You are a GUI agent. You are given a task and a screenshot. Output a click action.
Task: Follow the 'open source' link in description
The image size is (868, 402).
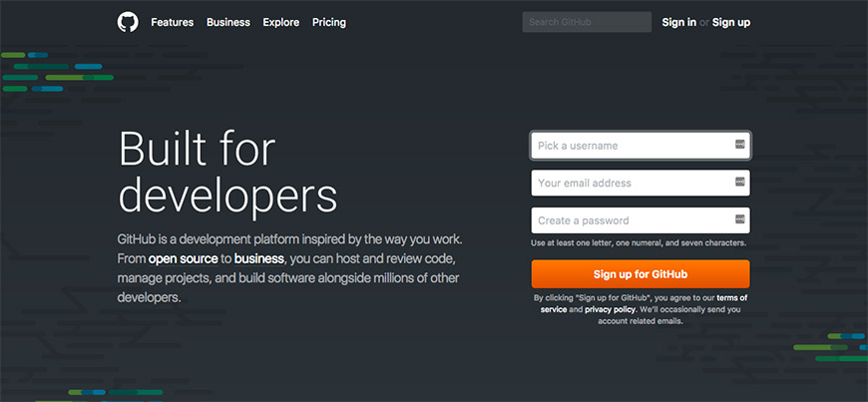[184, 259]
